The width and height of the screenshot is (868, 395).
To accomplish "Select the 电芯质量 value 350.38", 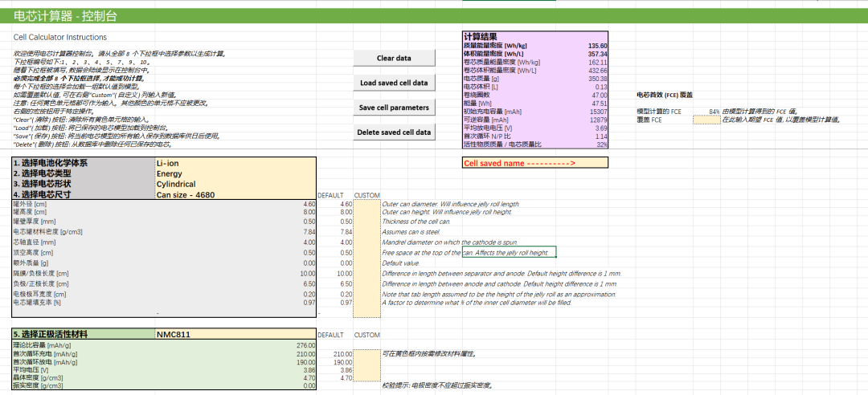I will click(x=599, y=79).
